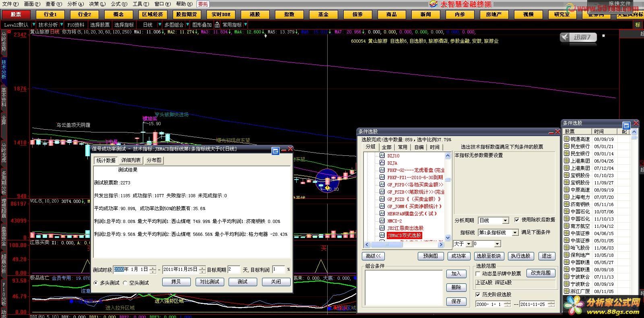This screenshot has height=318, width=644.
Task: Click formula tree horizontal scrollbar thumb
Action: tap(388, 245)
